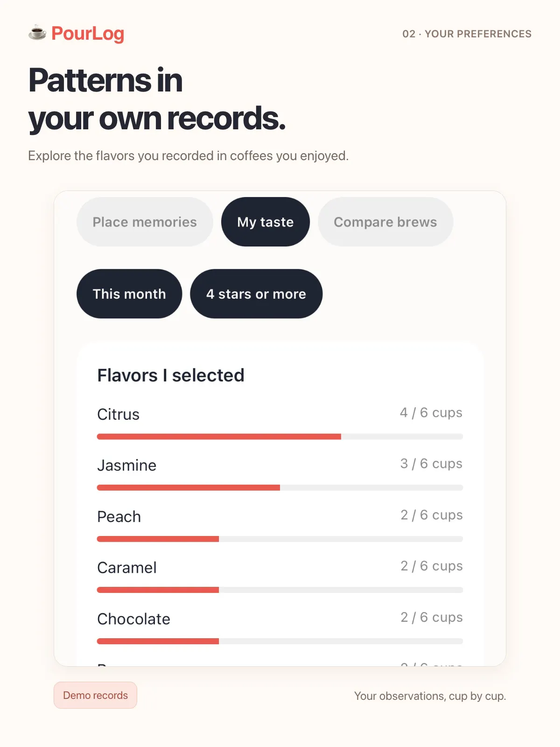Click the coffee cup logo icon
560x747 pixels.
click(x=37, y=33)
